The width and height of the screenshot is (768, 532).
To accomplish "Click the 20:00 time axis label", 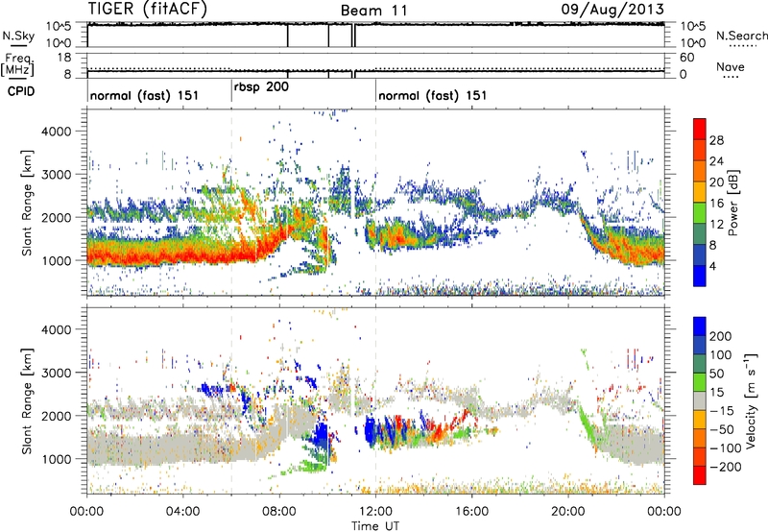I will click(x=567, y=512).
